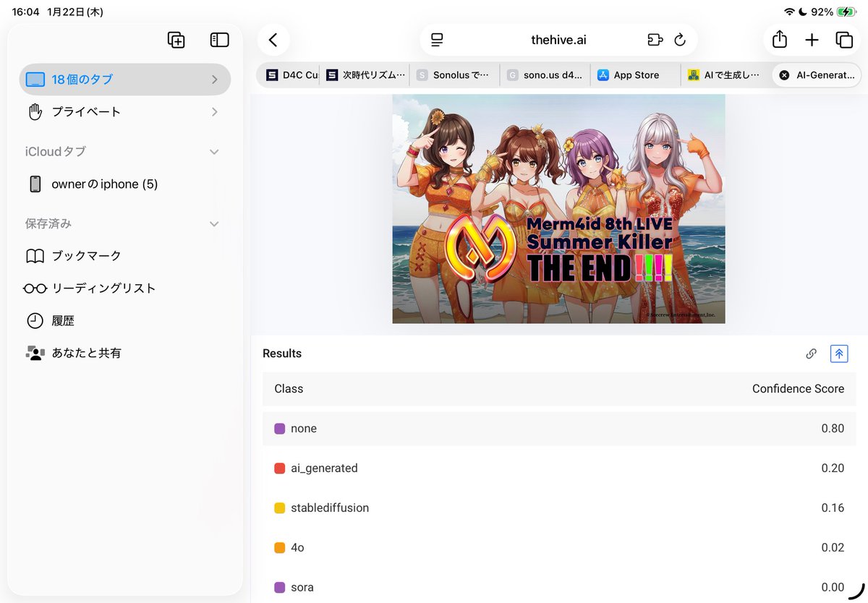Select the sora class label
868x603 pixels.
(302, 588)
